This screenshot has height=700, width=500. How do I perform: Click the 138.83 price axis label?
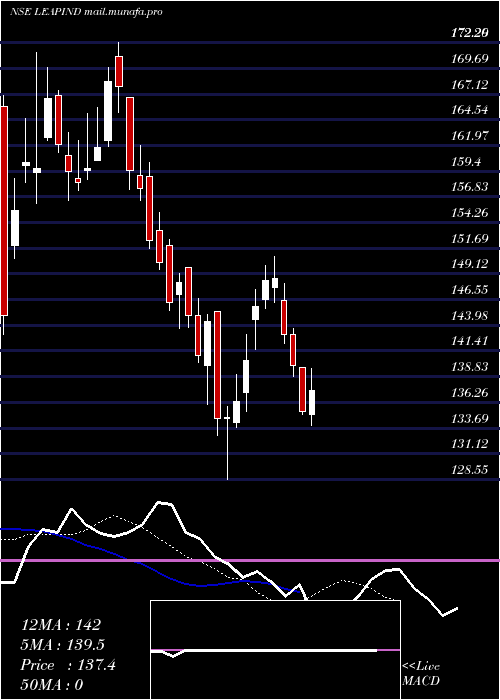tap(468, 367)
